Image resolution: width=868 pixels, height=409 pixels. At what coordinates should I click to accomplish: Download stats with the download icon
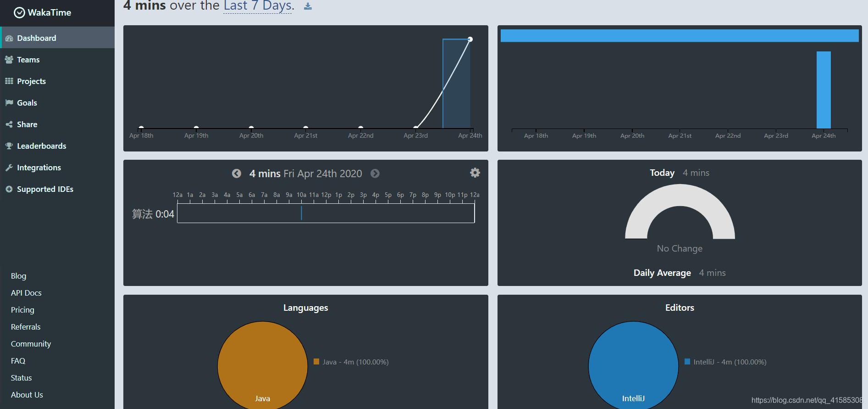pyautogui.click(x=308, y=6)
